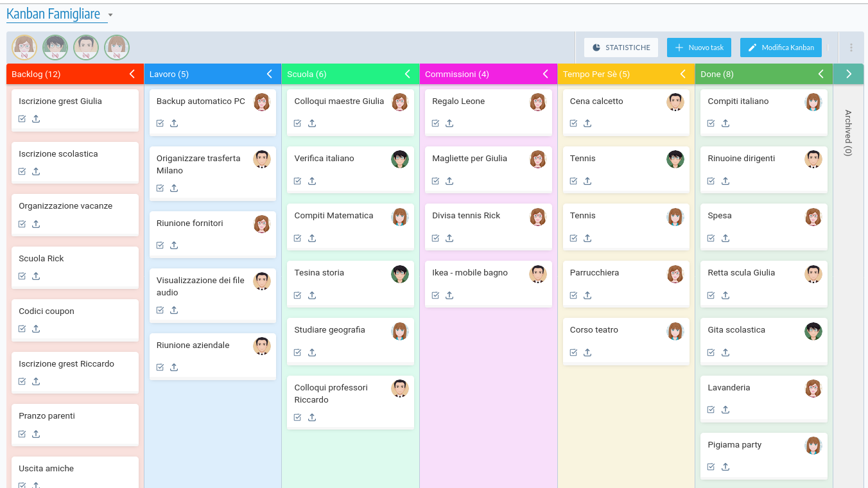Click upload icon on Divisa tennis Rick card
Viewport: 868px width, 488px height.
[449, 238]
